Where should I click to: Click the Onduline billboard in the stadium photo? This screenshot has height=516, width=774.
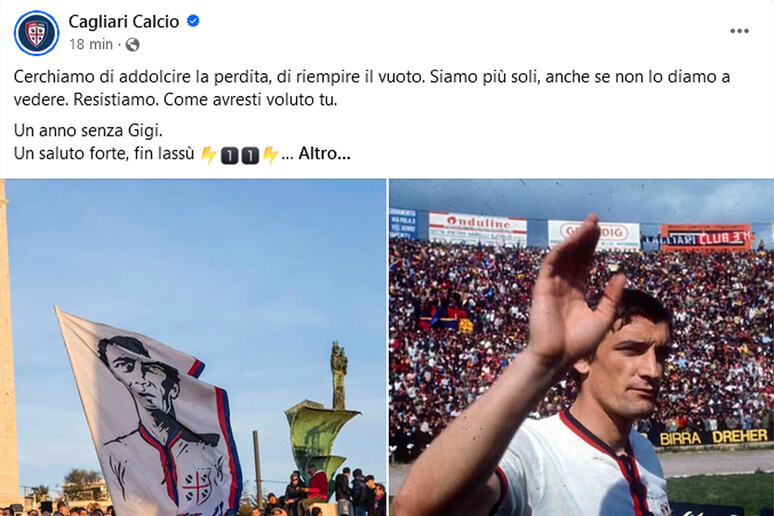click(477, 230)
